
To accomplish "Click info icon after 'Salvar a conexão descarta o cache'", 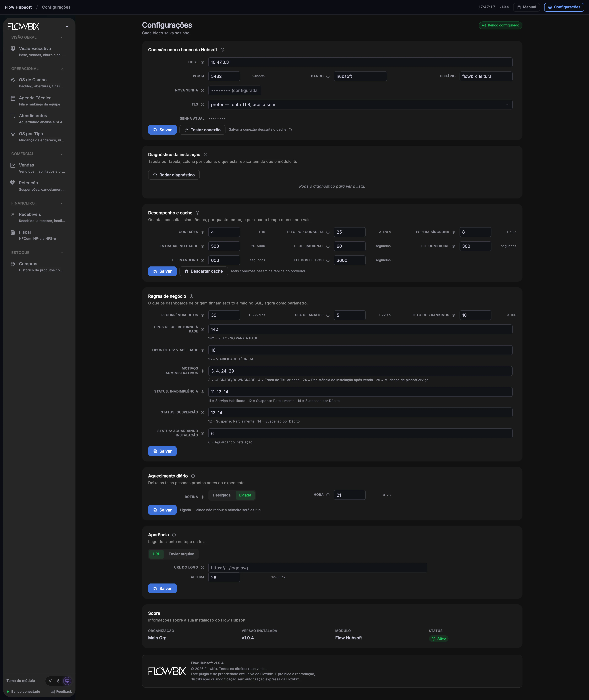I will (x=290, y=130).
